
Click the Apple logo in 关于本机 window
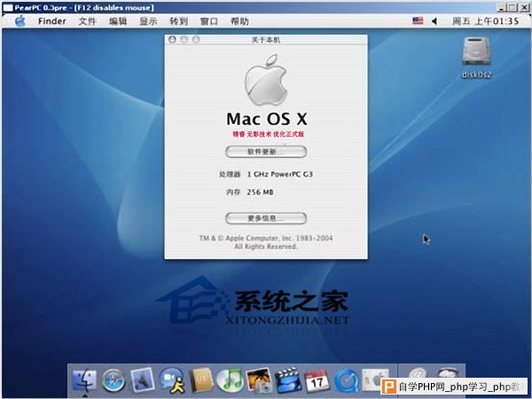[x=266, y=80]
